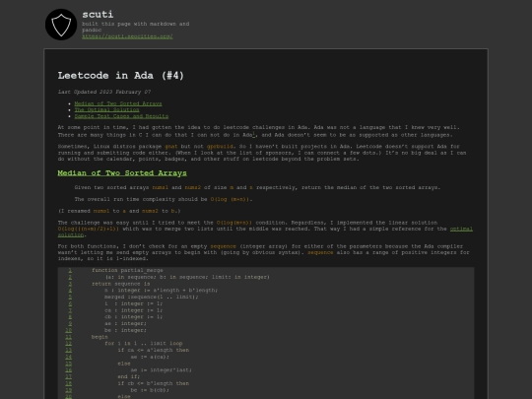Click footnote marker after 'Ada'
This screenshot has width=532, height=399.
[254, 134]
